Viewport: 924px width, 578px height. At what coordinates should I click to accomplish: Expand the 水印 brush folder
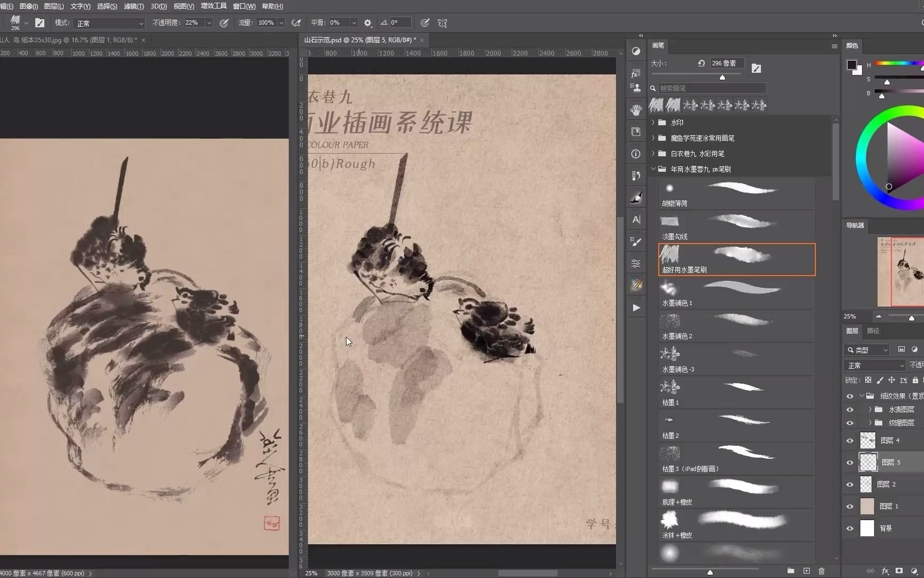point(653,123)
